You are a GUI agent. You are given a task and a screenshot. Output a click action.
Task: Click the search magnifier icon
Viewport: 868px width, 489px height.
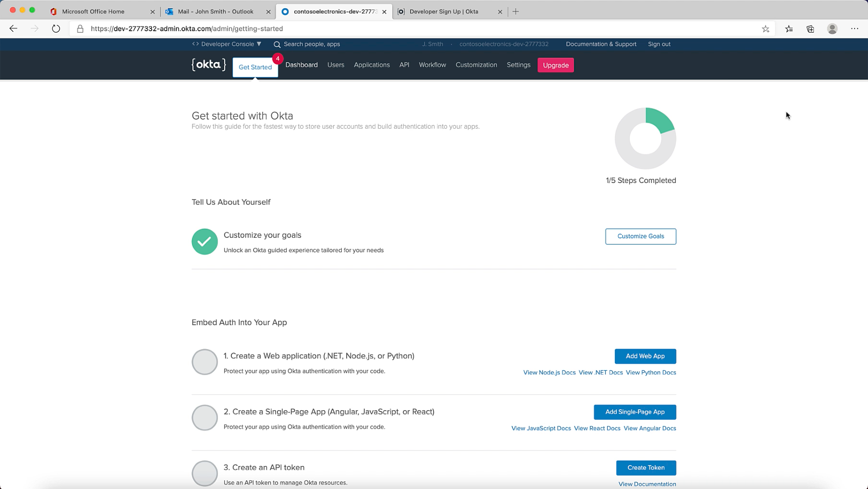tap(277, 44)
